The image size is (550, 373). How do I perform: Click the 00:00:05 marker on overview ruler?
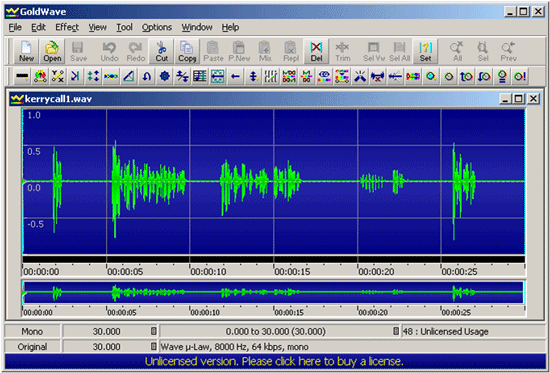click(x=122, y=312)
